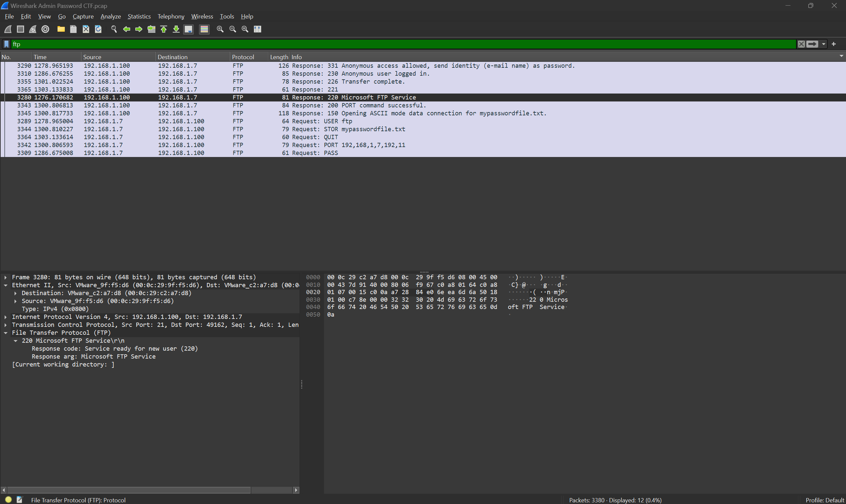The height and width of the screenshot is (504, 846).
Task: Open the View menu
Action: pyautogui.click(x=45, y=16)
